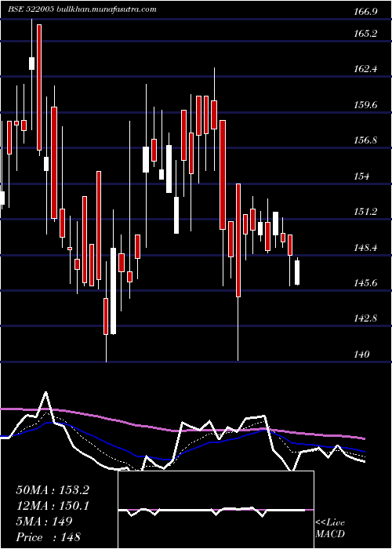Image resolution: width=392 pixels, height=549 pixels.
Task: Click the 145.6 price axis label
Action: 365,283
